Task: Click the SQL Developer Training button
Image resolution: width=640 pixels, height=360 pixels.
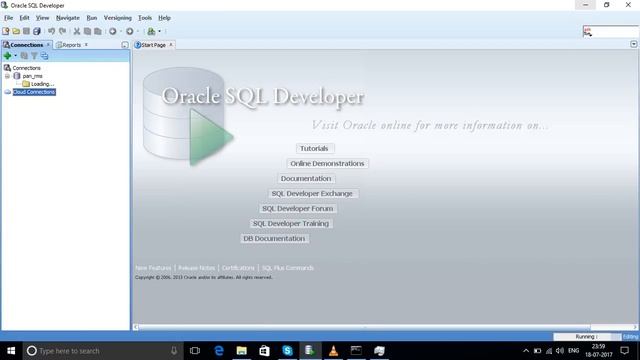Action: [291, 224]
